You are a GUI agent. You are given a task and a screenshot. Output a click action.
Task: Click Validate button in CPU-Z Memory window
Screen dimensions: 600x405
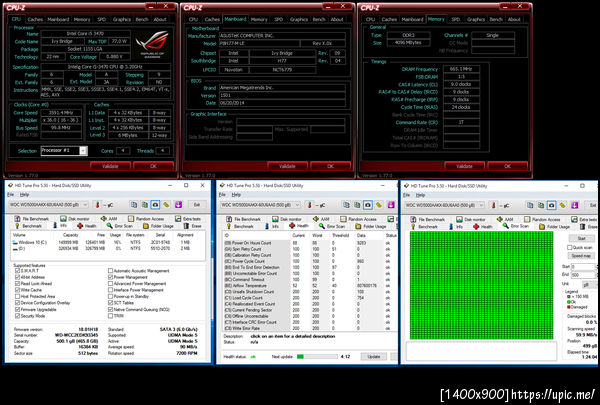(464, 166)
